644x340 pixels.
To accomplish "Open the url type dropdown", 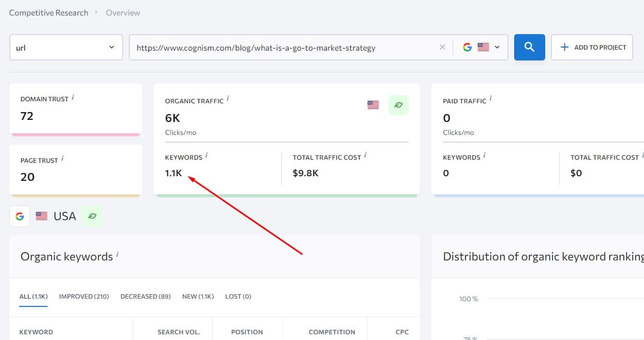I will coord(66,48).
